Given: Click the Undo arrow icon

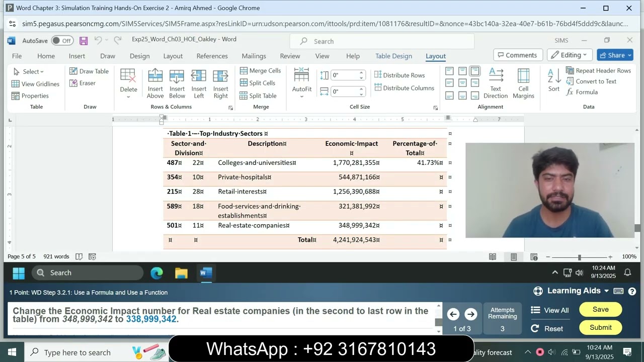Looking at the screenshot, I should click(98, 40).
